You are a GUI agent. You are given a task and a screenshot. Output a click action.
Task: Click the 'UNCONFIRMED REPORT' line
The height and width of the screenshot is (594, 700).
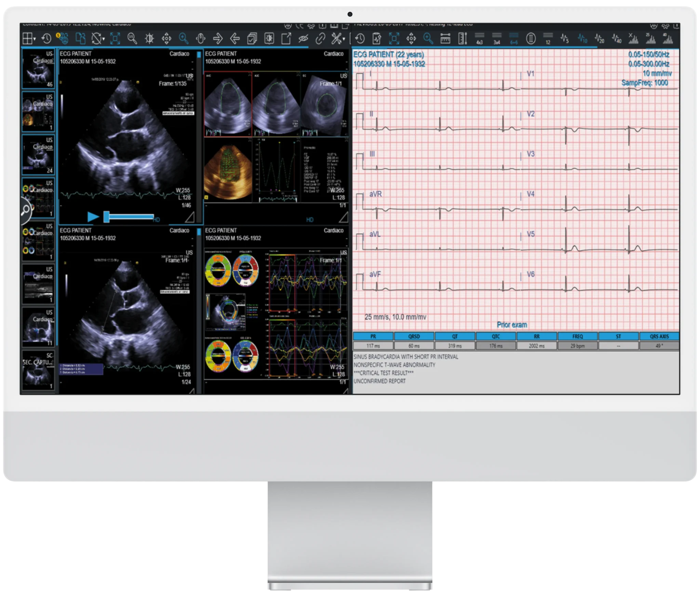tap(379, 381)
